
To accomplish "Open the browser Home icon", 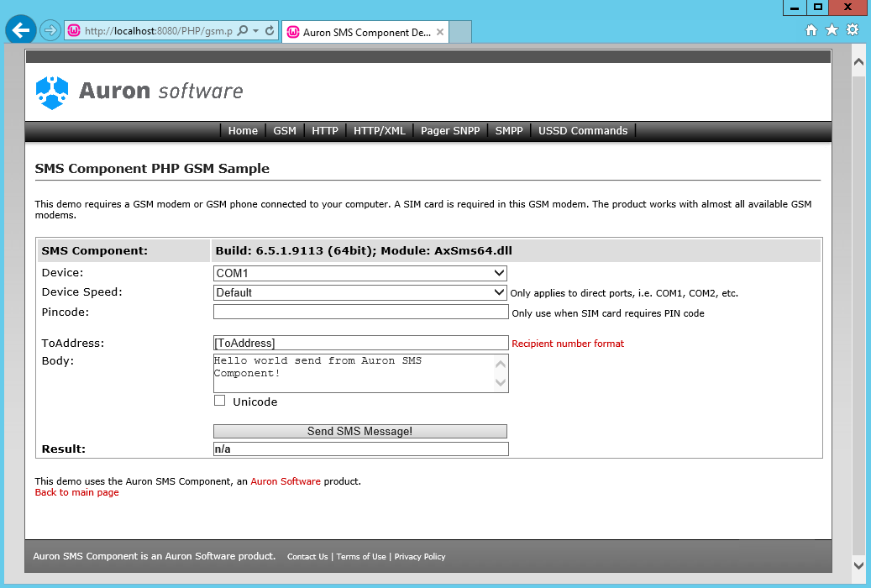I will coord(811,30).
